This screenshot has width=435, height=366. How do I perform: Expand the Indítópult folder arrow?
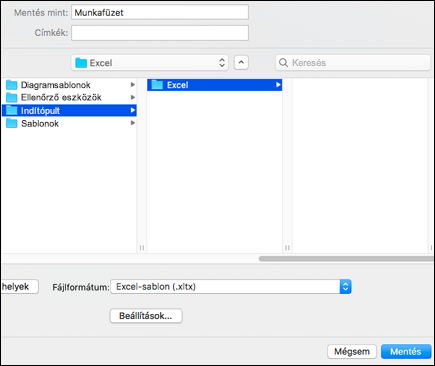pyautogui.click(x=133, y=110)
